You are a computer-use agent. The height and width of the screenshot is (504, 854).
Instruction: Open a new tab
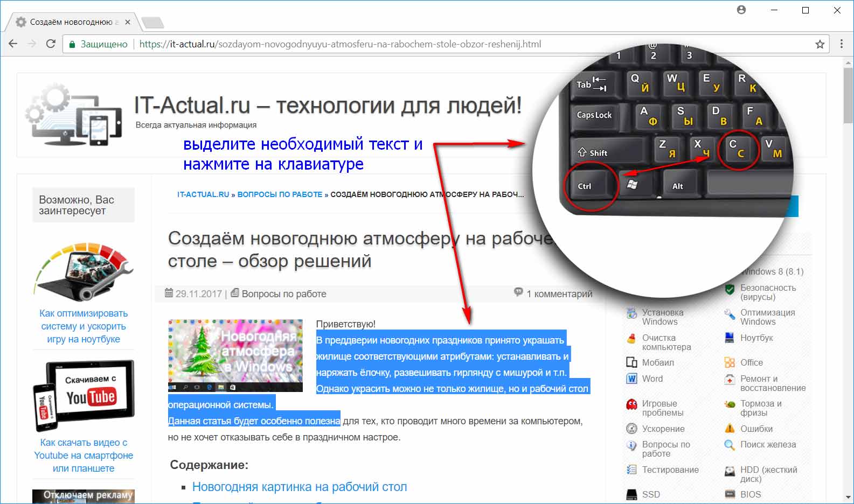tap(152, 23)
